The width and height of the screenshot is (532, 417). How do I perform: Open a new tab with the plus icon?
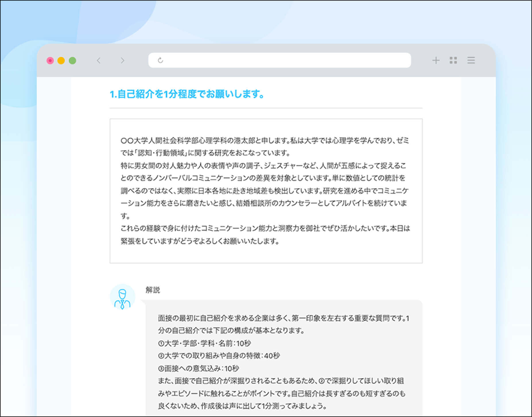436,60
